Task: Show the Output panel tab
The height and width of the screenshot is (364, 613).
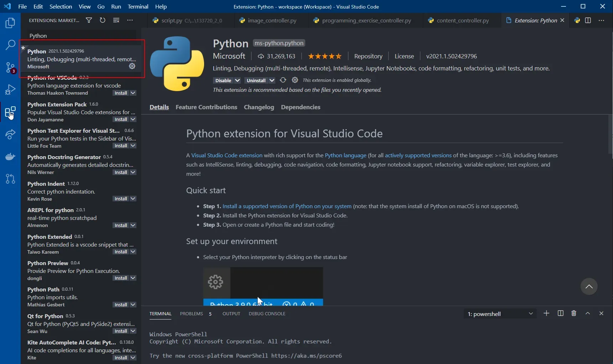Action: tap(231, 313)
